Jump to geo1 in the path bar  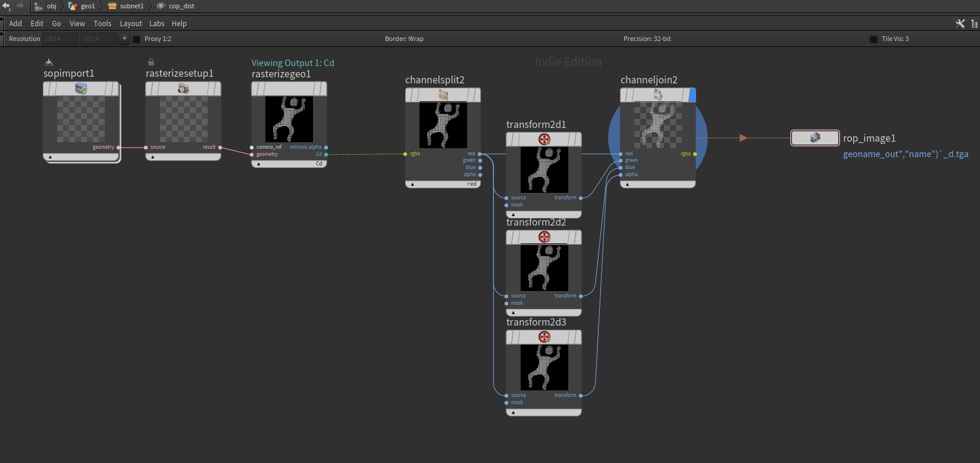point(82,6)
